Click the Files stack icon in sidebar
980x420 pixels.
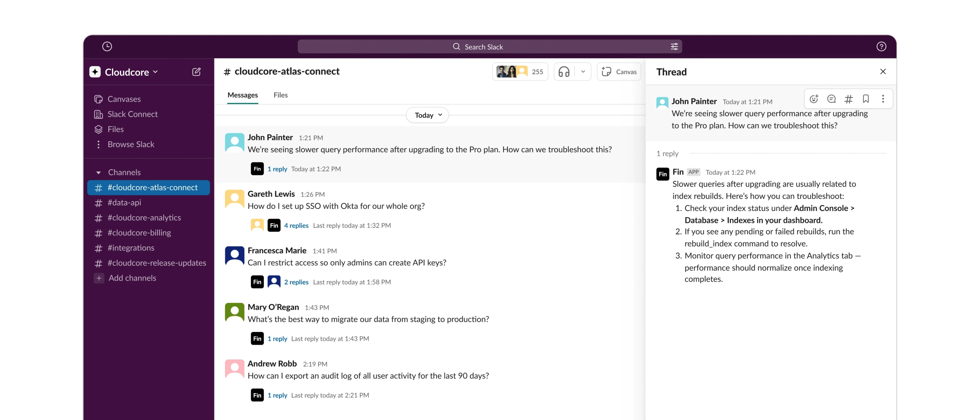pyautogui.click(x=99, y=130)
